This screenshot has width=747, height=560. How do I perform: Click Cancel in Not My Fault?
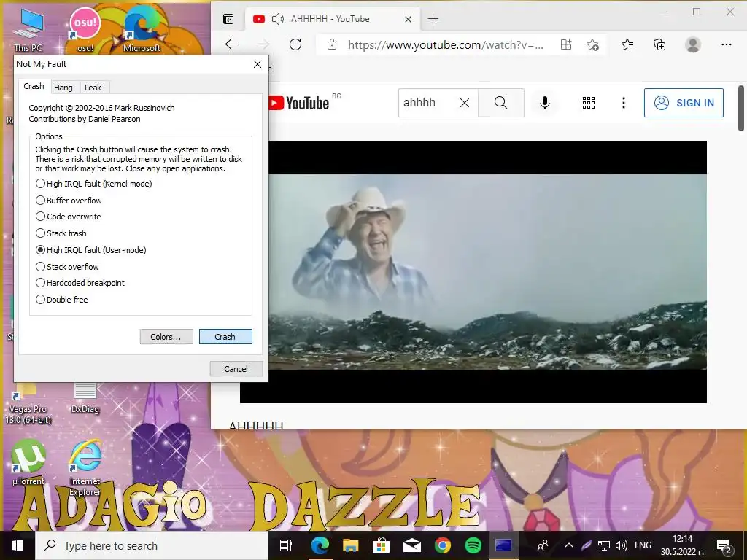236,368
